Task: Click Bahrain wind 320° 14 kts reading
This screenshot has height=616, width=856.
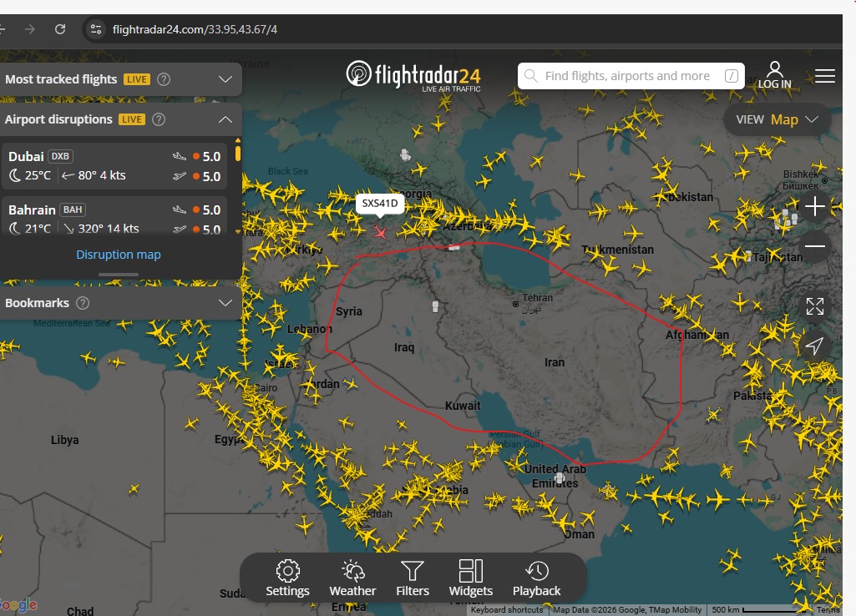Action: (x=102, y=228)
